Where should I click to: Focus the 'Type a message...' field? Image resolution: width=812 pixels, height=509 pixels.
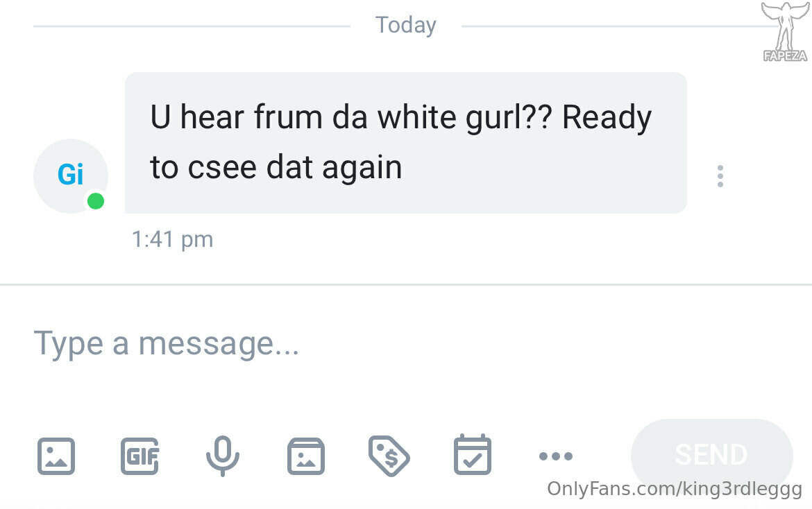click(x=406, y=343)
